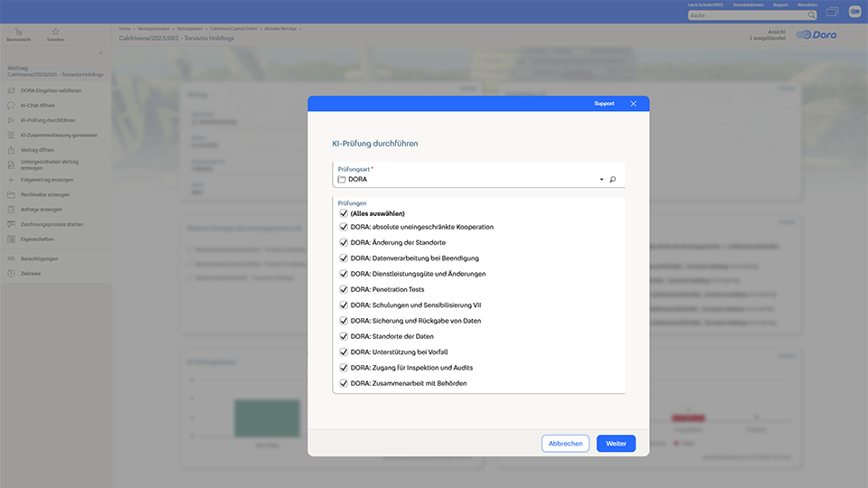Open Favoriten star icon
Viewport: 868px width, 488px height.
click(55, 34)
